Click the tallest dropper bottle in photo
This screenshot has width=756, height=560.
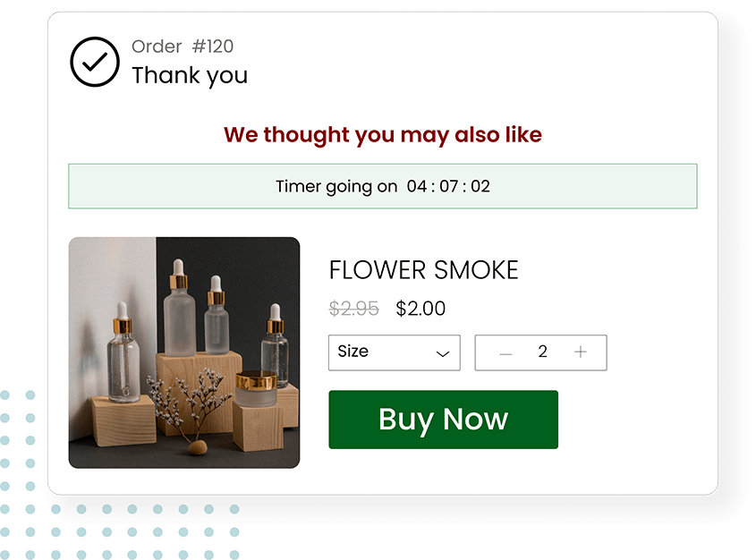click(x=179, y=309)
